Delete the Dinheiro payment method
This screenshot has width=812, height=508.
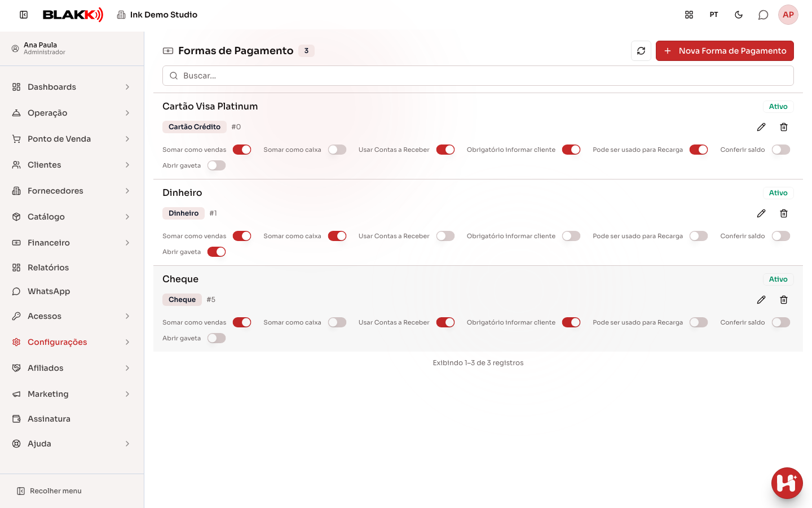784,213
